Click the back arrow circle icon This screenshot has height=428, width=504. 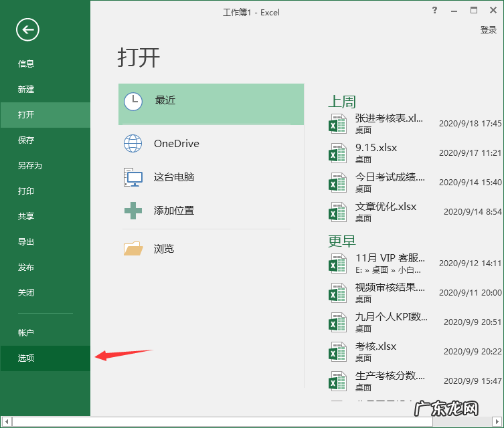pyautogui.click(x=27, y=29)
